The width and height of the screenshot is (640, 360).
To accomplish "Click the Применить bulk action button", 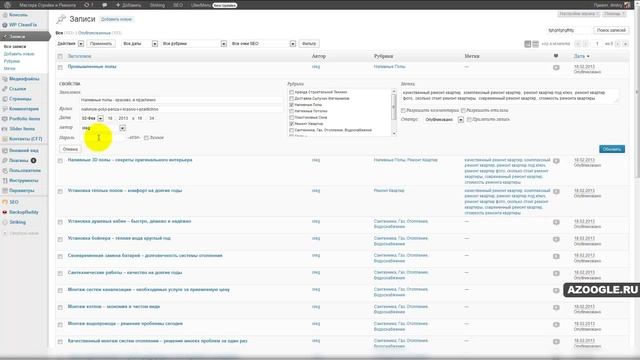I will (101, 44).
